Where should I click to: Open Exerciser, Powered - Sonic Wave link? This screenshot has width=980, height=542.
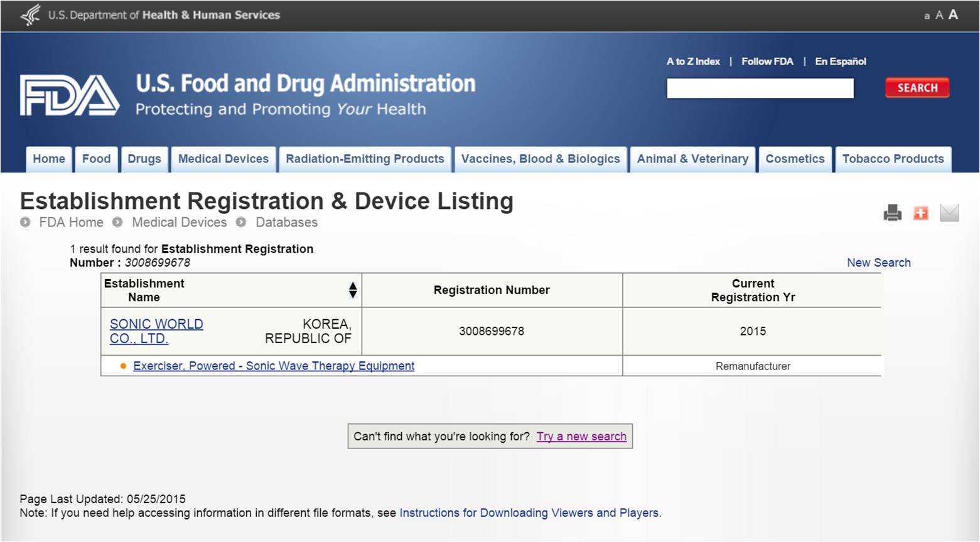(274, 366)
